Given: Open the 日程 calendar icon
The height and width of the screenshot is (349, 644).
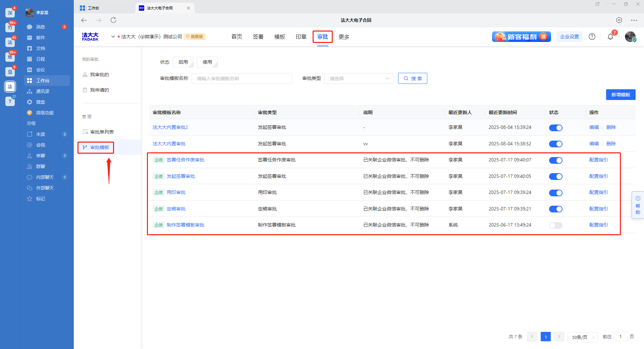Looking at the screenshot, I should click(30, 59).
